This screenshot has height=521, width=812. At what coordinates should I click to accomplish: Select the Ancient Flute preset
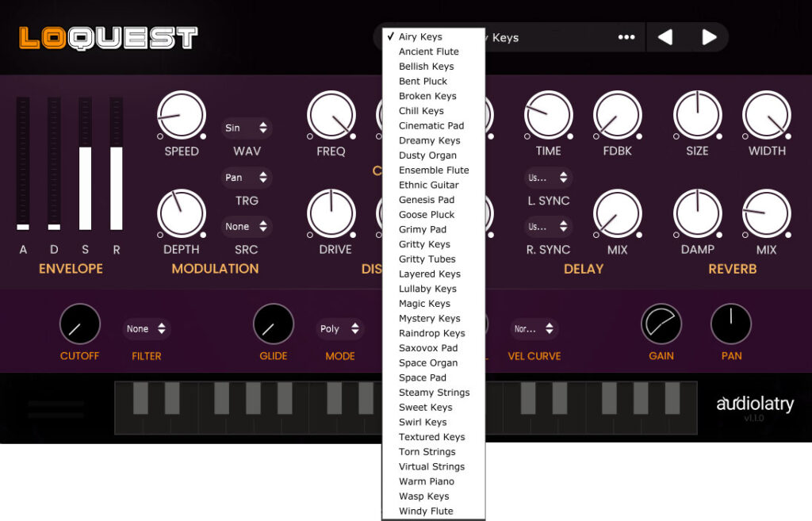pos(434,52)
